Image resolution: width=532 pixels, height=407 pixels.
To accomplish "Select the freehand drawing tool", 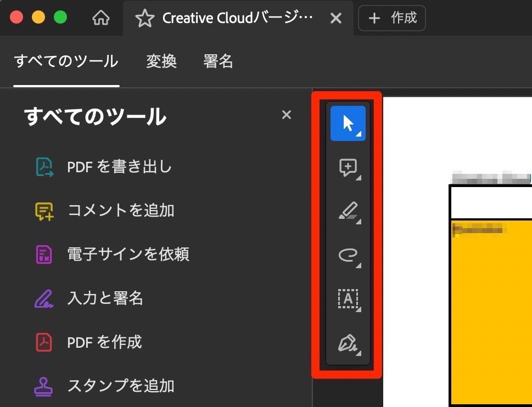I will 347,255.
